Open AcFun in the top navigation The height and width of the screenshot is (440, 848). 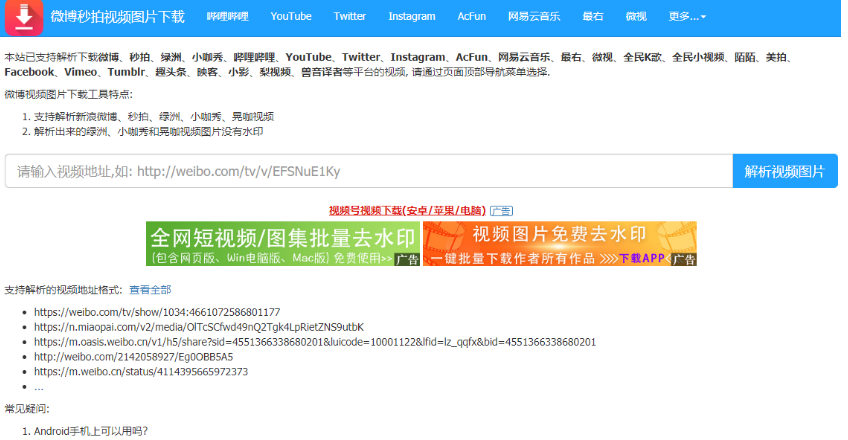(x=472, y=17)
